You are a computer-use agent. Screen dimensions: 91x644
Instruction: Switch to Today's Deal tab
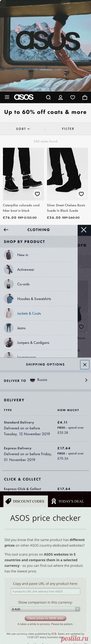[x=68, y=501]
